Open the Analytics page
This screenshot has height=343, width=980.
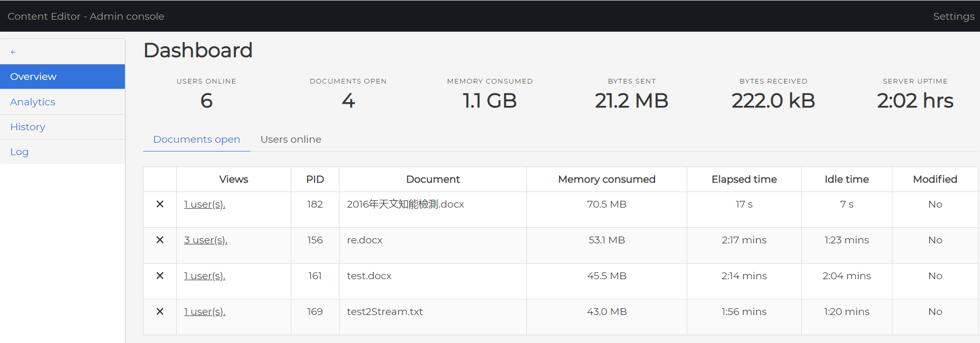(x=33, y=102)
